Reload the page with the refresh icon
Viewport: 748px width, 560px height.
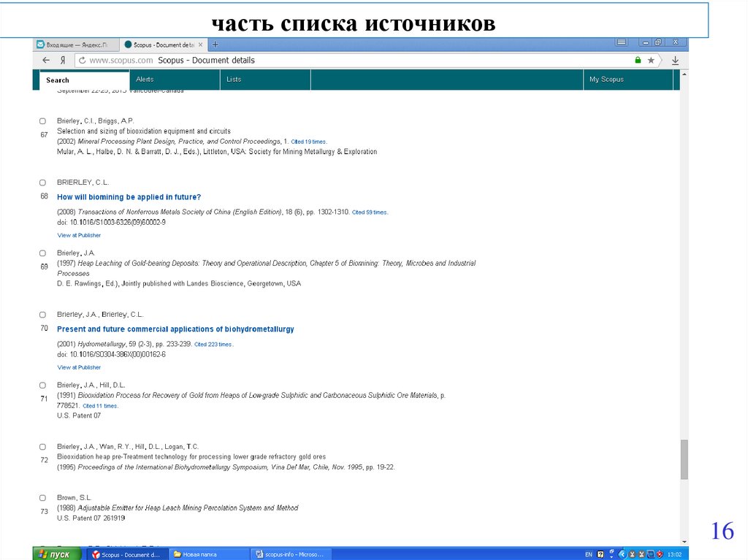pos(82,60)
